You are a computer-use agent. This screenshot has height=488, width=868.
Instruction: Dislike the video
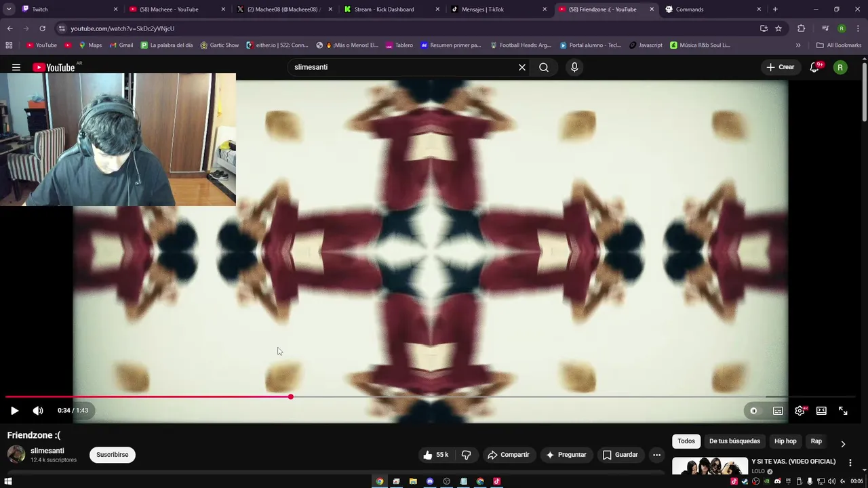466,455
